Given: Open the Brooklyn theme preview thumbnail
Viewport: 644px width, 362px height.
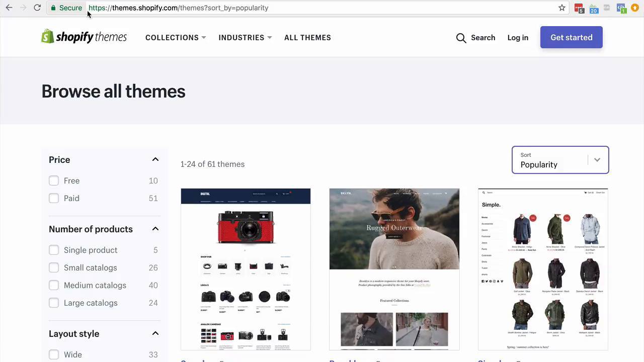Looking at the screenshot, I should [x=394, y=269].
